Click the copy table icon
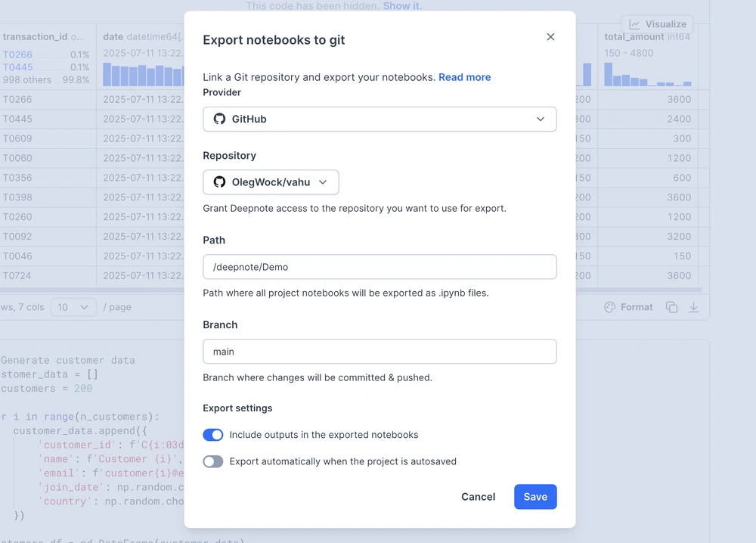This screenshot has height=543, width=756. point(671,307)
